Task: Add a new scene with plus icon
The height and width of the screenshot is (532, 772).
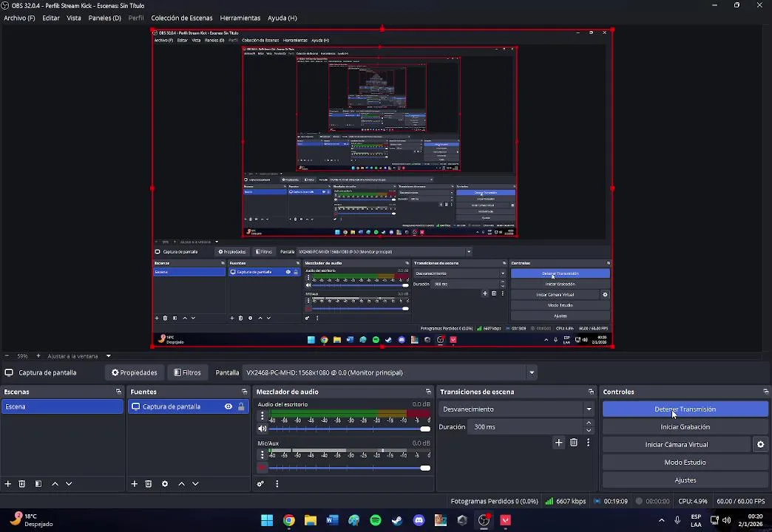Action: (x=8, y=484)
